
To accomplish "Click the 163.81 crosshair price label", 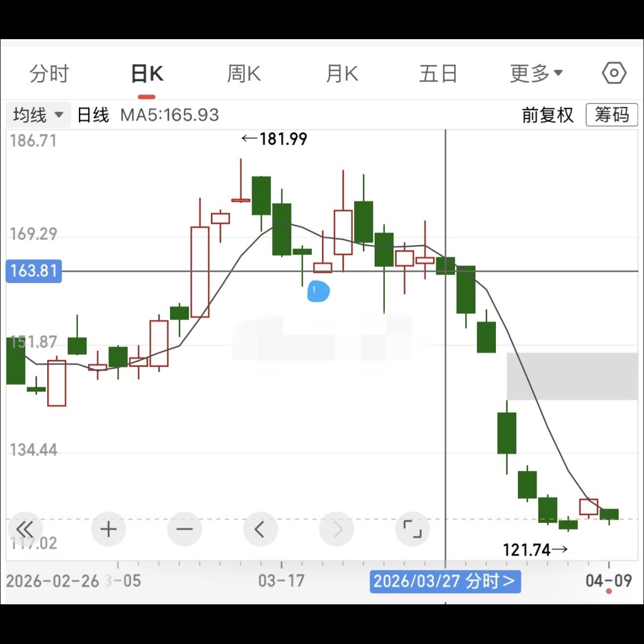I will (33, 271).
